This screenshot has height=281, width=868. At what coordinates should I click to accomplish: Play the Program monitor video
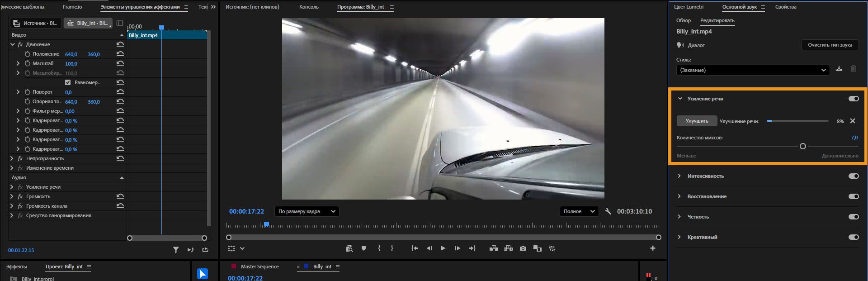[443, 248]
